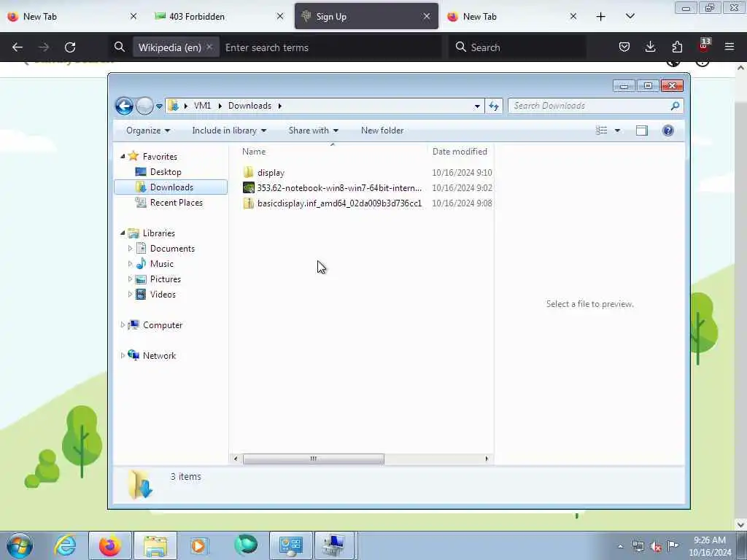Open the address bar previous locations dropdown
The image size is (747, 560).
(x=477, y=106)
